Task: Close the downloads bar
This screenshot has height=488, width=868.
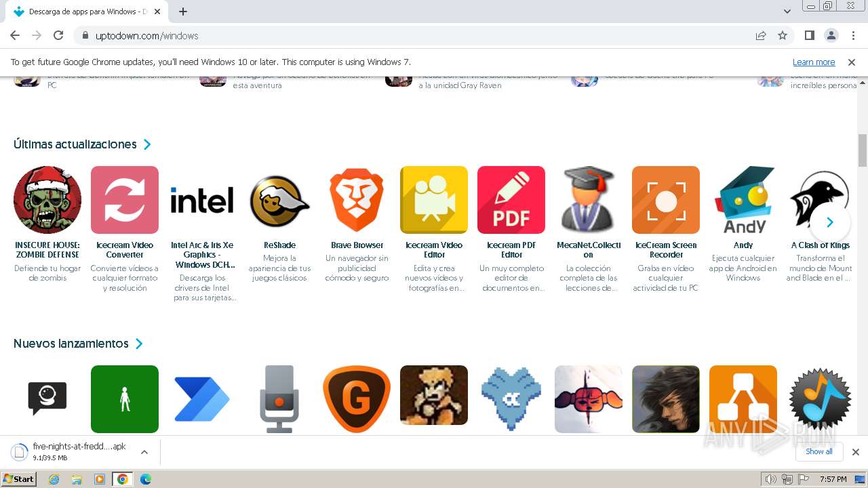Action: tap(856, 452)
